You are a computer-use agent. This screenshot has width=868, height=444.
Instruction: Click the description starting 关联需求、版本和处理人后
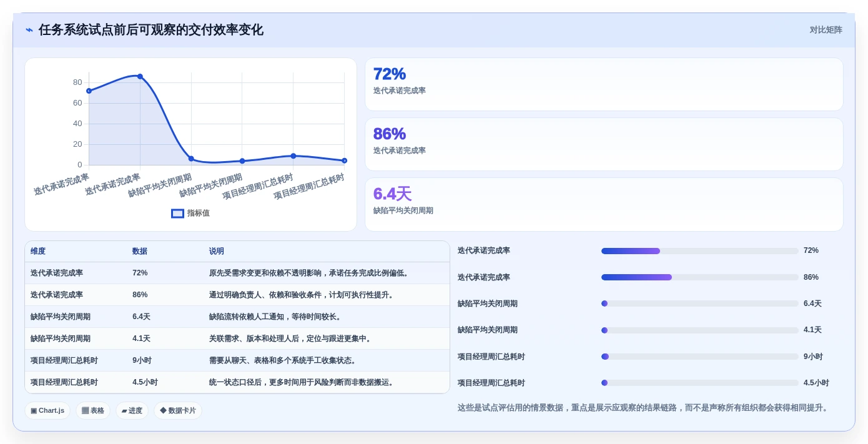click(x=291, y=338)
